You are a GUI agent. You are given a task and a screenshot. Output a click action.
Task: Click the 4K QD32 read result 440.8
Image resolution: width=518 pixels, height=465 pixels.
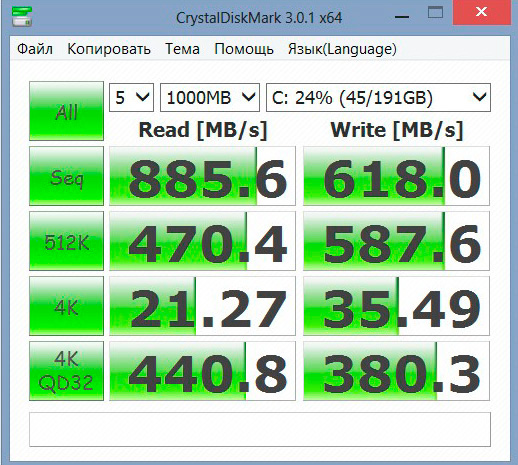[x=202, y=371]
